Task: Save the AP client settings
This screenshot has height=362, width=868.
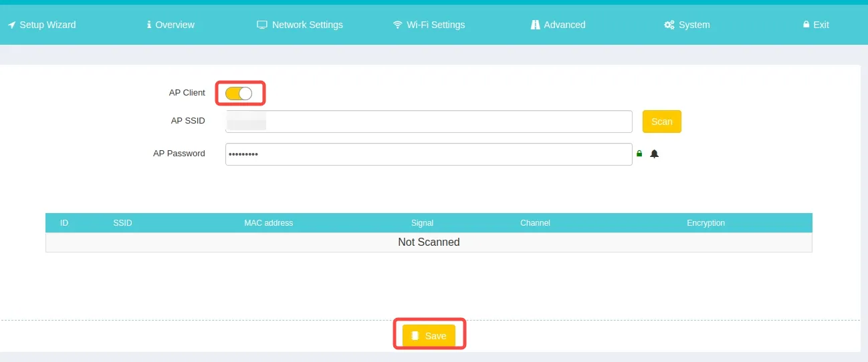Action: pyautogui.click(x=429, y=336)
